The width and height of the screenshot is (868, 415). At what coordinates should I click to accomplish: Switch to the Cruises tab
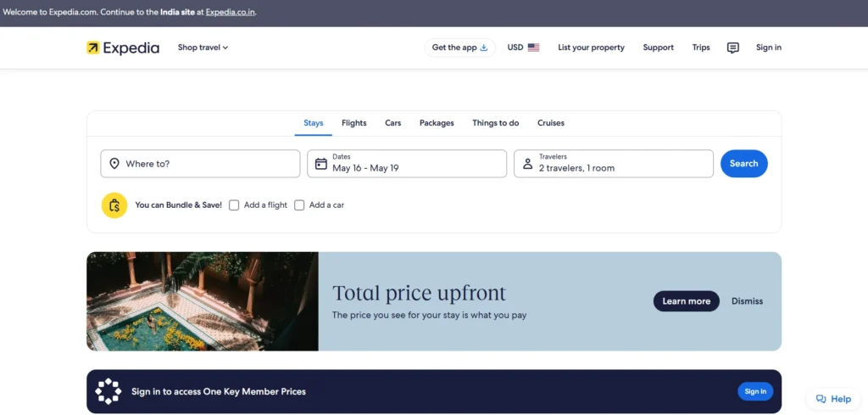coord(551,123)
